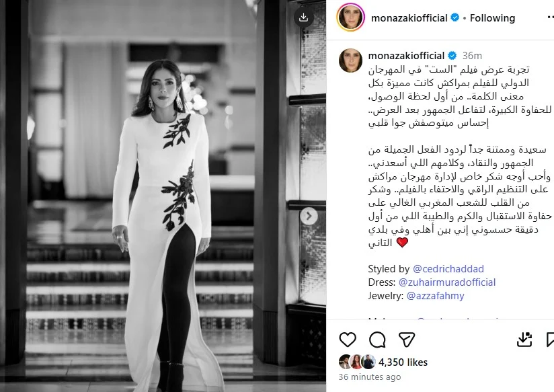
Task: Click the 36 minutes ago timestamp
Action: [x=370, y=377]
